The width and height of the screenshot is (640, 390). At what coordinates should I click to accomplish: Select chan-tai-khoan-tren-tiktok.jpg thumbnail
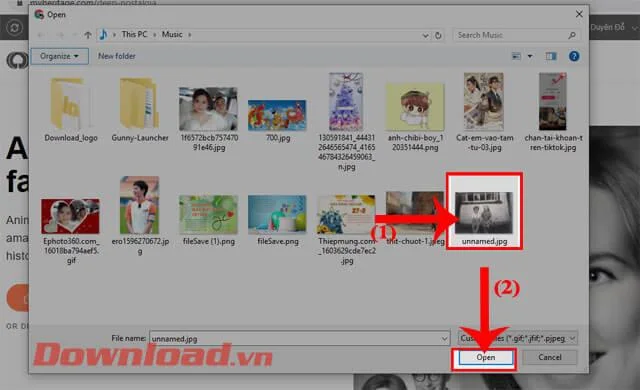[x=553, y=102]
